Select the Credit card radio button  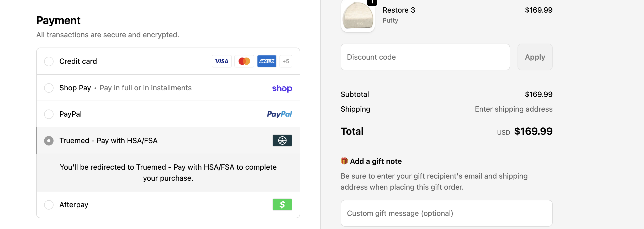click(49, 61)
